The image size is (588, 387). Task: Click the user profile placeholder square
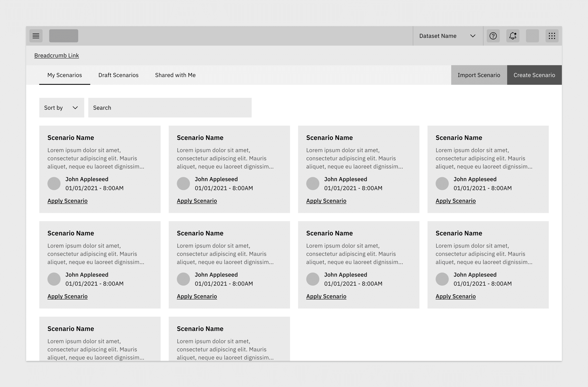(x=532, y=36)
